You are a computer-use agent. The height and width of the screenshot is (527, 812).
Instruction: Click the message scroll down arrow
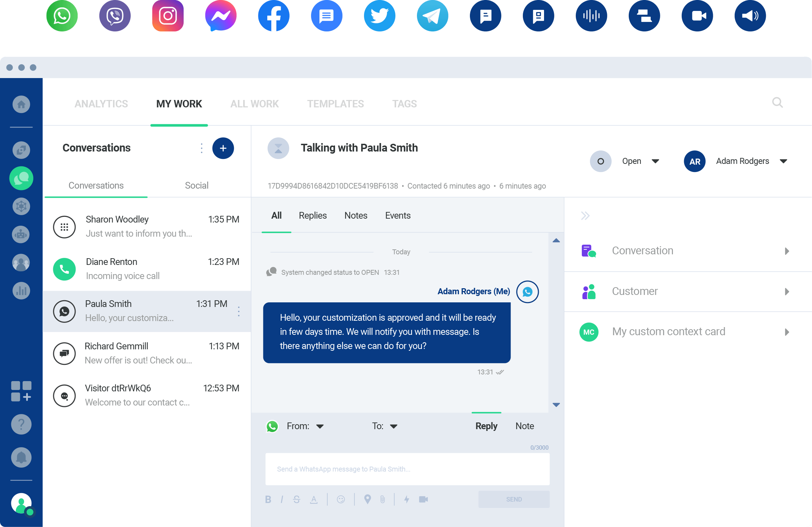click(x=556, y=405)
